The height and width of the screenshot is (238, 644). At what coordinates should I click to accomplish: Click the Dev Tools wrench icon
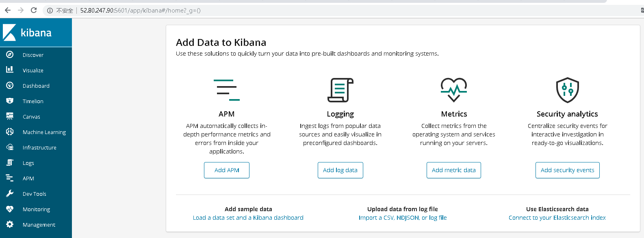[10, 193]
